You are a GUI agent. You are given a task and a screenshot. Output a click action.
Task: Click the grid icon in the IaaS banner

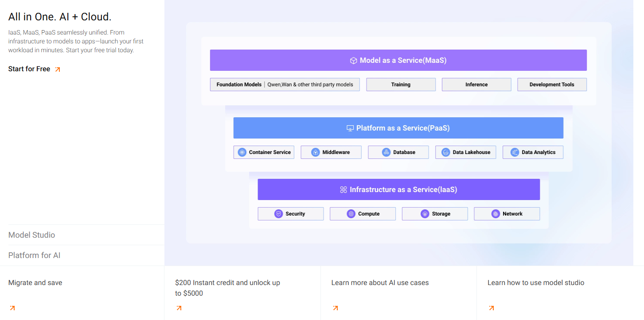[x=343, y=190]
